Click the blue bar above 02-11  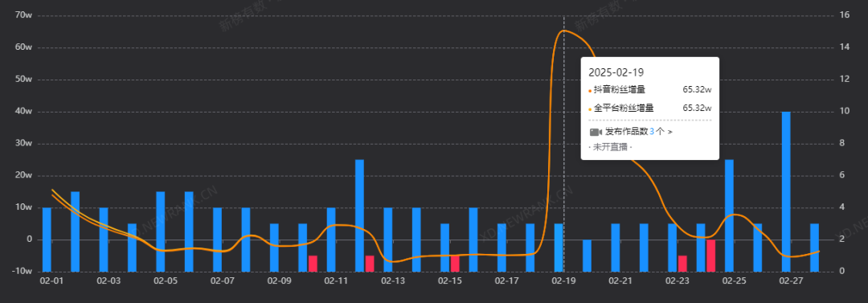[x=331, y=240]
